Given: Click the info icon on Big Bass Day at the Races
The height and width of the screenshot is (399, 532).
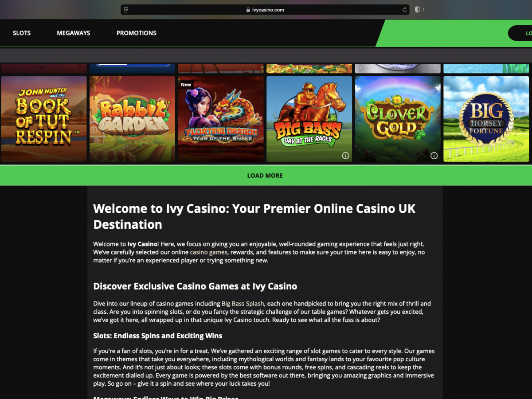Looking at the screenshot, I should click(345, 156).
